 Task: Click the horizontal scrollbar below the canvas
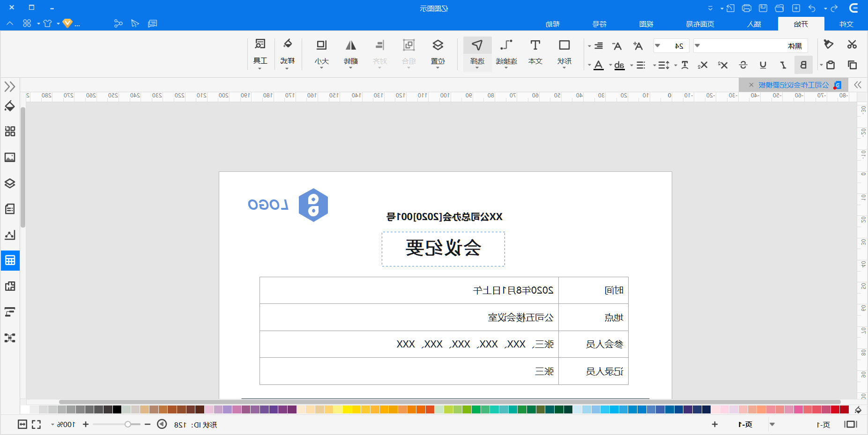[450, 402]
